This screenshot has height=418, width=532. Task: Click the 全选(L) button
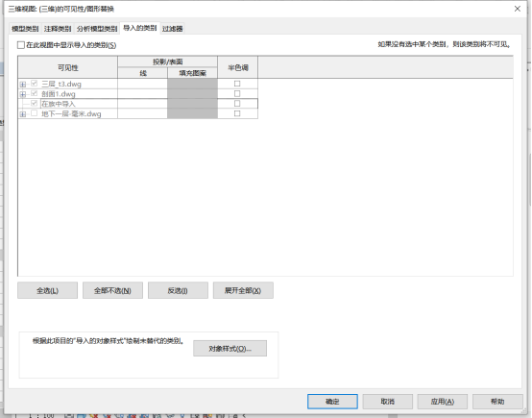pos(47,290)
